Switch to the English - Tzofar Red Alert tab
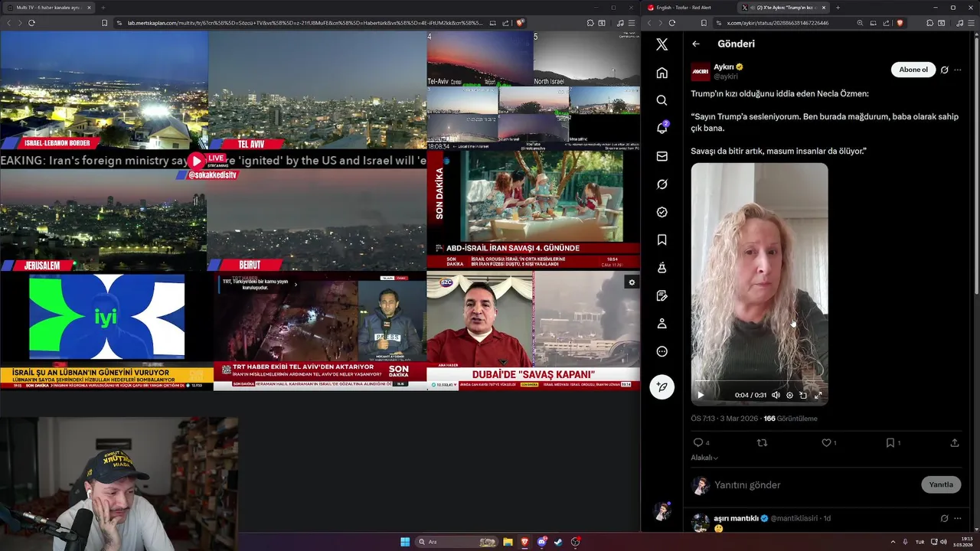The height and width of the screenshot is (551, 980). click(x=686, y=8)
